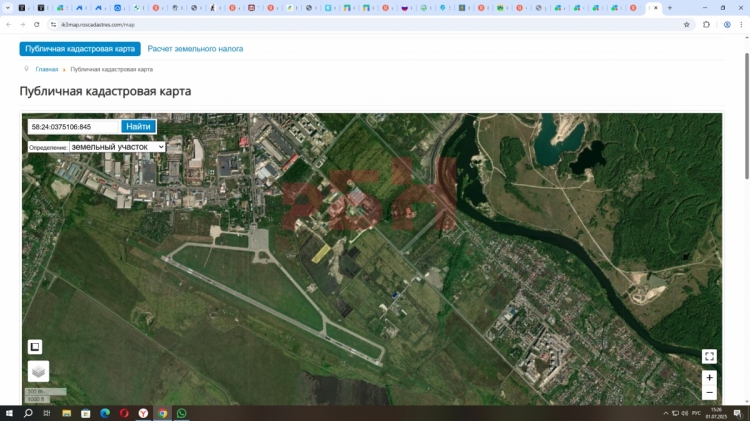Expand the 'земельный участок' dropdown

coord(117,147)
